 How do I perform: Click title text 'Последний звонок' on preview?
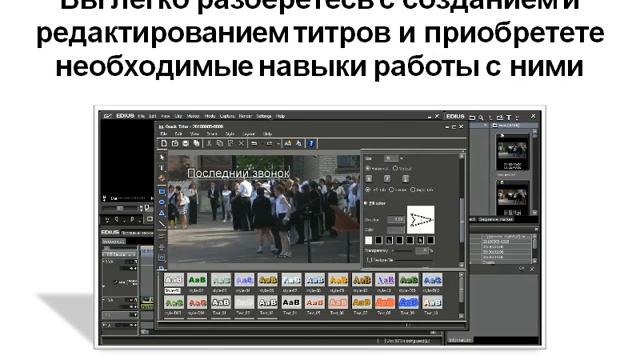tap(238, 173)
